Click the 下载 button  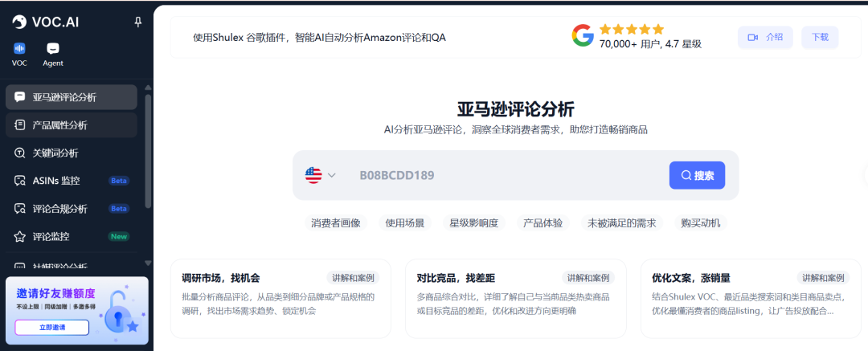[x=820, y=37]
